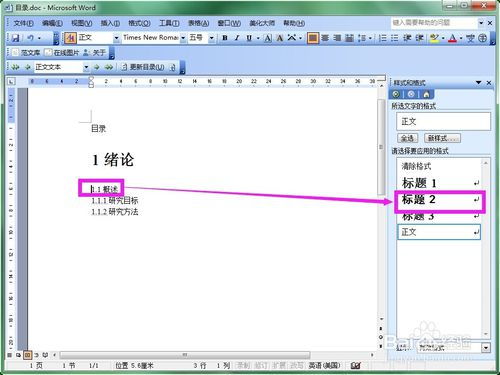The height and width of the screenshot is (375, 500).
Task: Click the 全选 button
Action: (x=407, y=138)
